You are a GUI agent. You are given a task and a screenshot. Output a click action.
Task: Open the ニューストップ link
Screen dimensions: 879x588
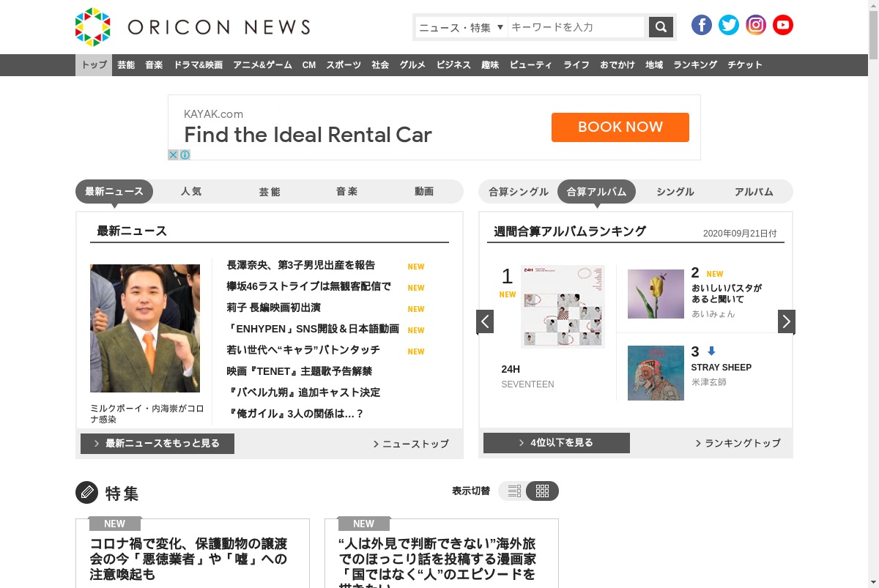point(411,444)
